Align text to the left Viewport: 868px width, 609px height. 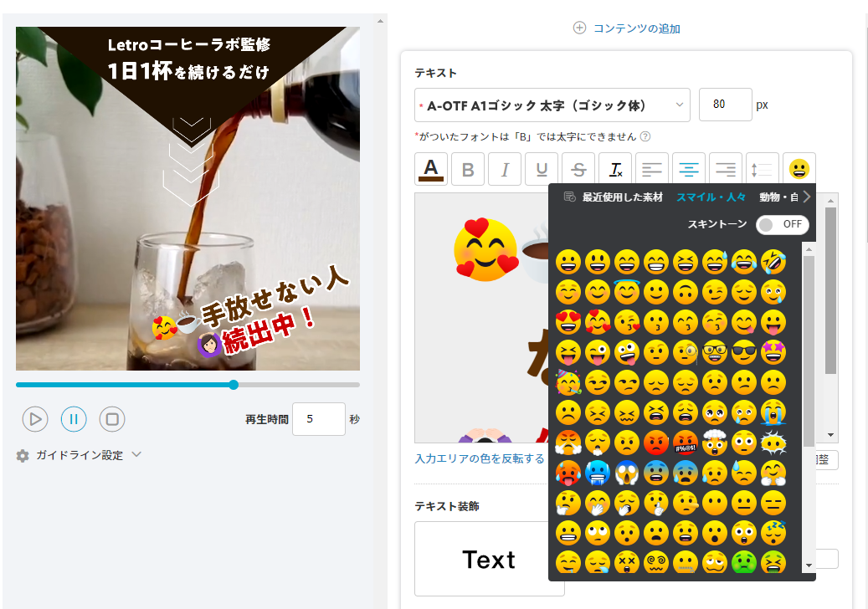click(651, 169)
